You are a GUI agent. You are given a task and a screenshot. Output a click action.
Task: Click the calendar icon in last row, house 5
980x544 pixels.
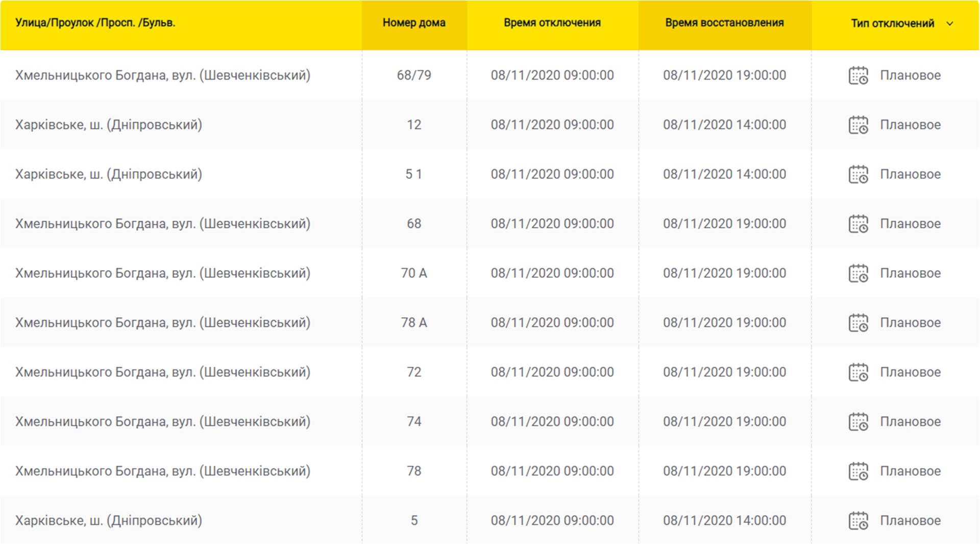point(858,521)
